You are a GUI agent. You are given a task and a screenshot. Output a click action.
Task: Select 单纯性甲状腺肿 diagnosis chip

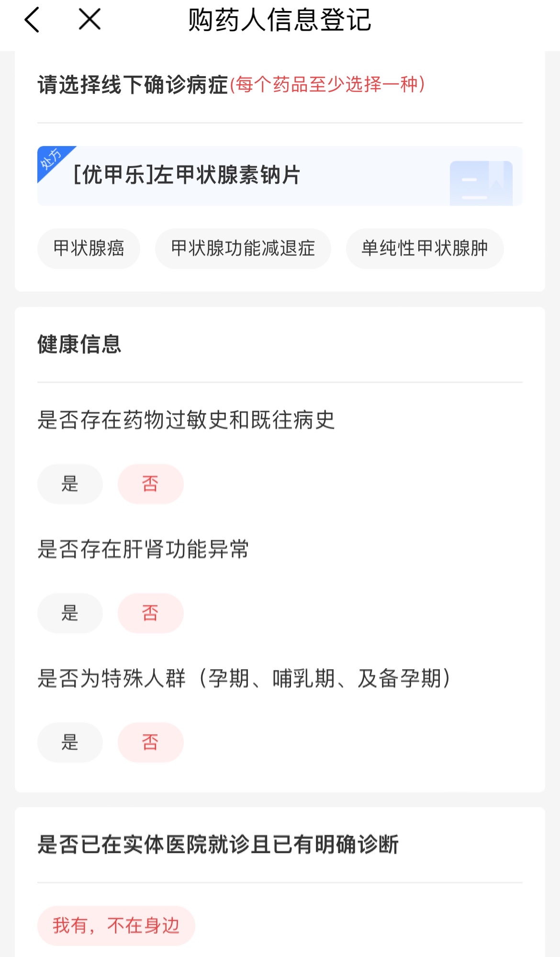[425, 249]
